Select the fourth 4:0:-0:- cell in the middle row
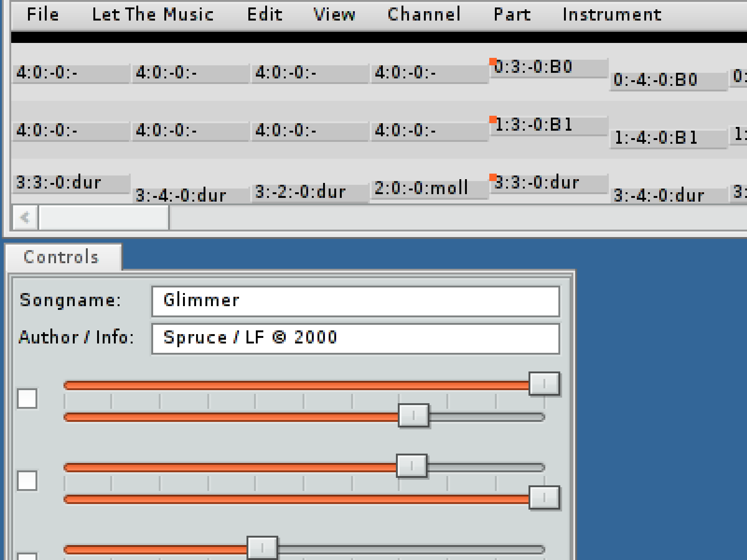The width and height of the screenshot is (747, 560). click(x=430, y=131)
